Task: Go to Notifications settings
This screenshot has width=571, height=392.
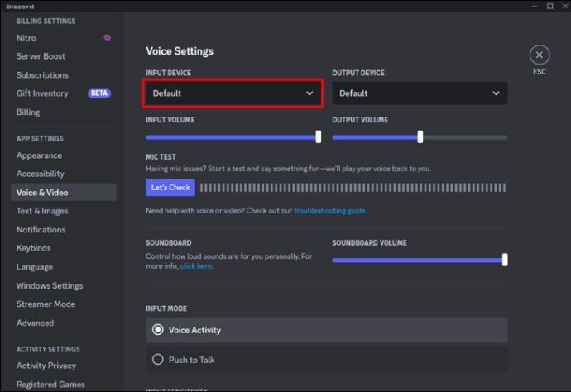Action: coord(41,230)
